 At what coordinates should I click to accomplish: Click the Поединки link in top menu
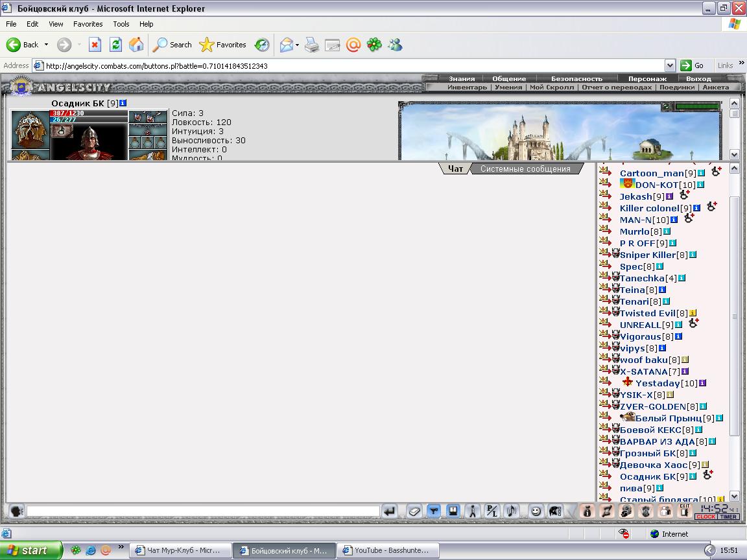tap(678, 87)
